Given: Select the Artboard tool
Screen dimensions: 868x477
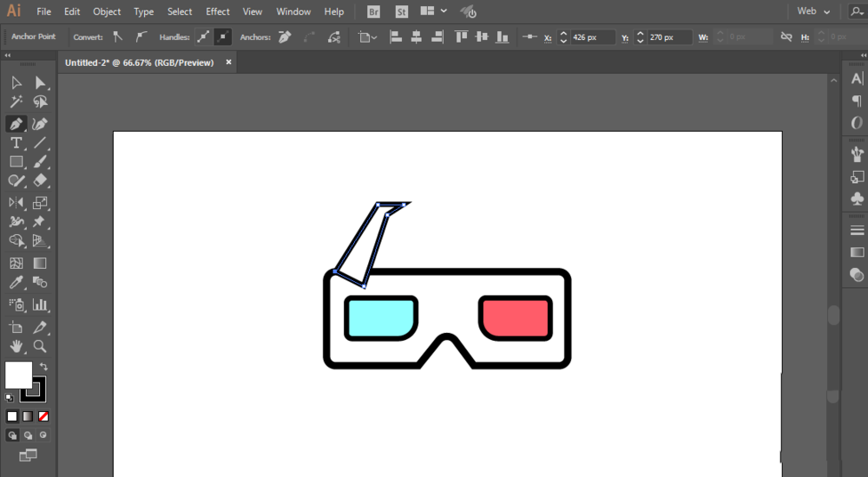Looking at the screenshot, I should (16, 327).
